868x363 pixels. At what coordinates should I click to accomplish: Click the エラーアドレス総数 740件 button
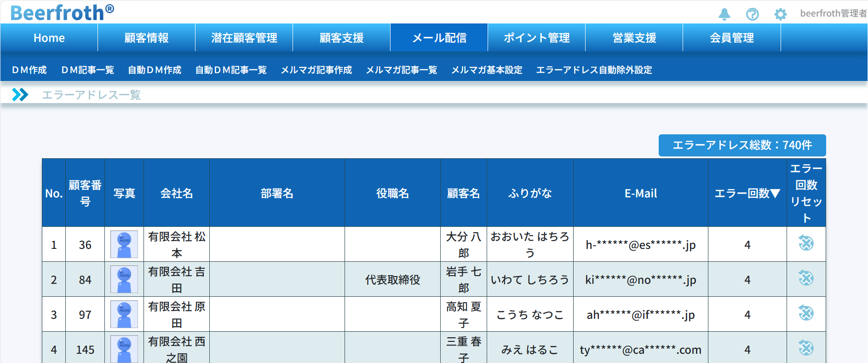click(742, 145)
